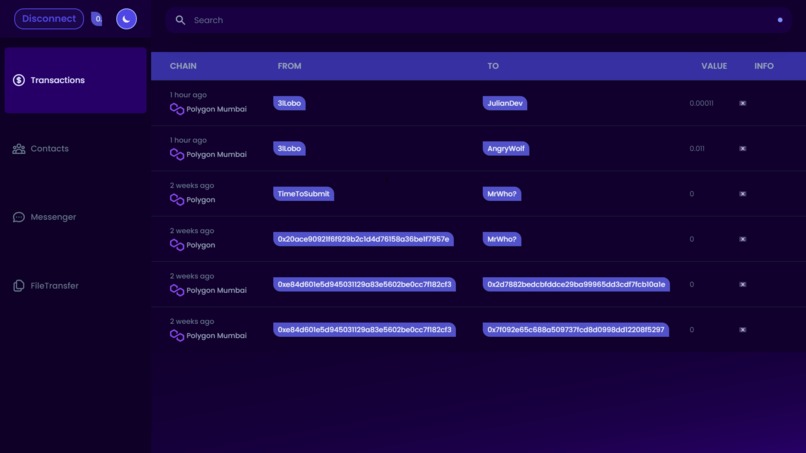Click the JulianDev recipient tag
Viewport: 806px width, 453px height.
[505, 103]
